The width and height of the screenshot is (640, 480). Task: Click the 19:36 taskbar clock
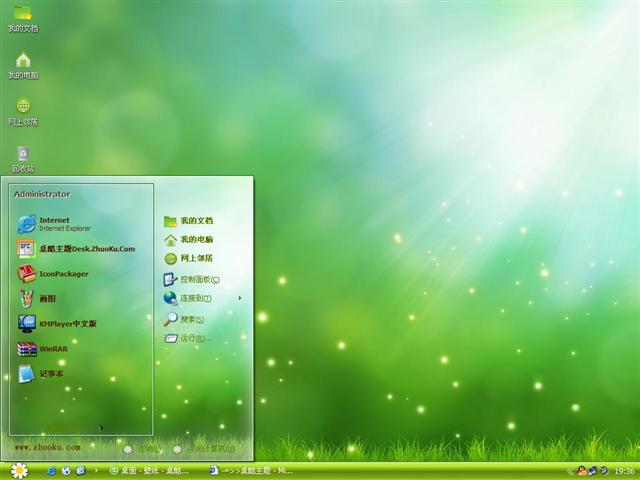[624, 471]
